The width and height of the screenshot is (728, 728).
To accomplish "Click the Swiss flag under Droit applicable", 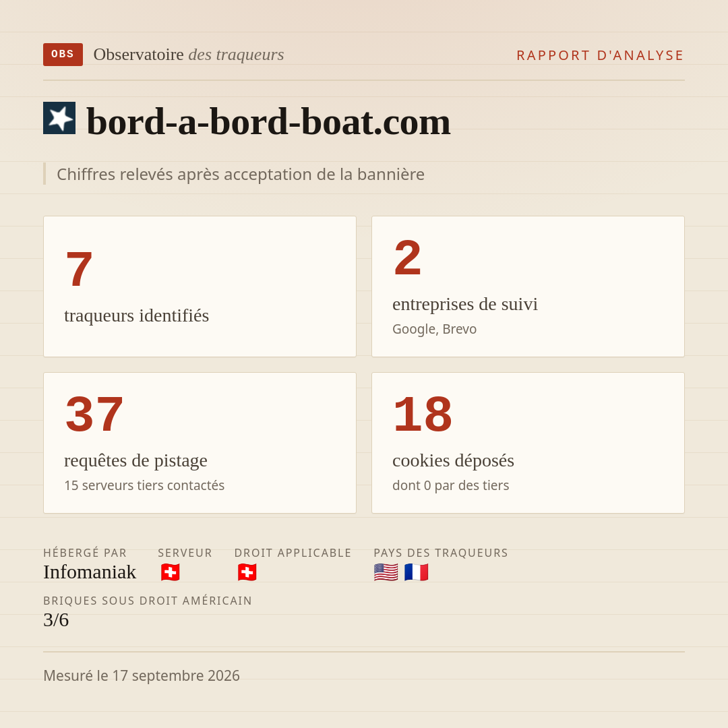I will [247, 572].
